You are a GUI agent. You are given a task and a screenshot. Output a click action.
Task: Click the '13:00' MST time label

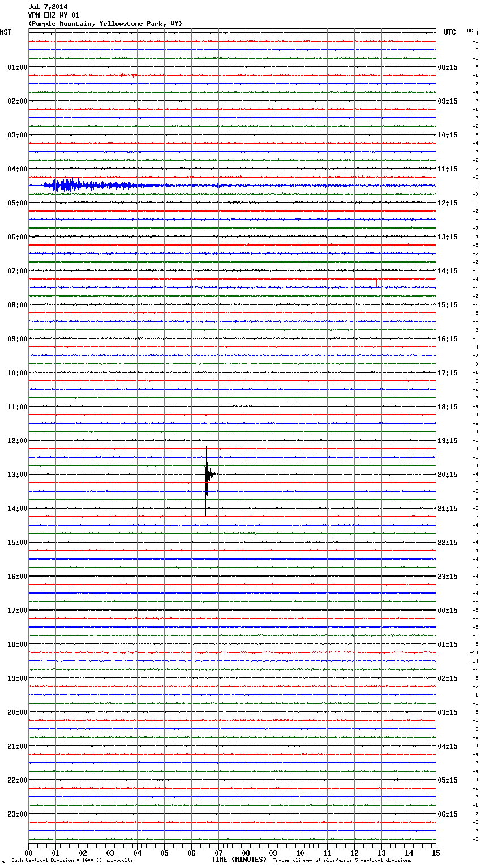17,475
